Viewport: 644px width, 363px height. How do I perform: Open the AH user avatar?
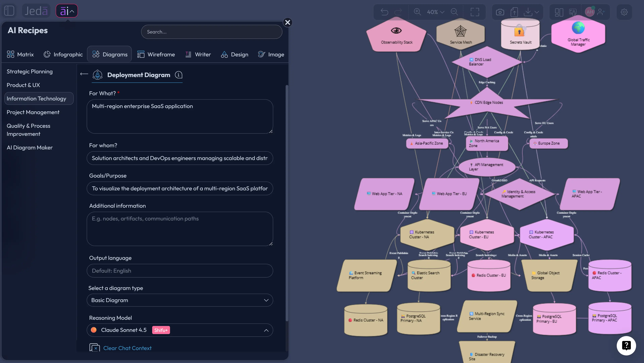click(x=590, y=12)
